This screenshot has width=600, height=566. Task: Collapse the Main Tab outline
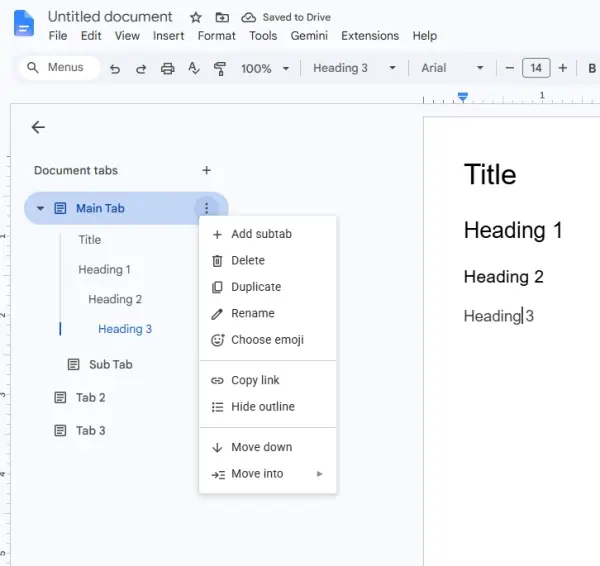[40, 208]
